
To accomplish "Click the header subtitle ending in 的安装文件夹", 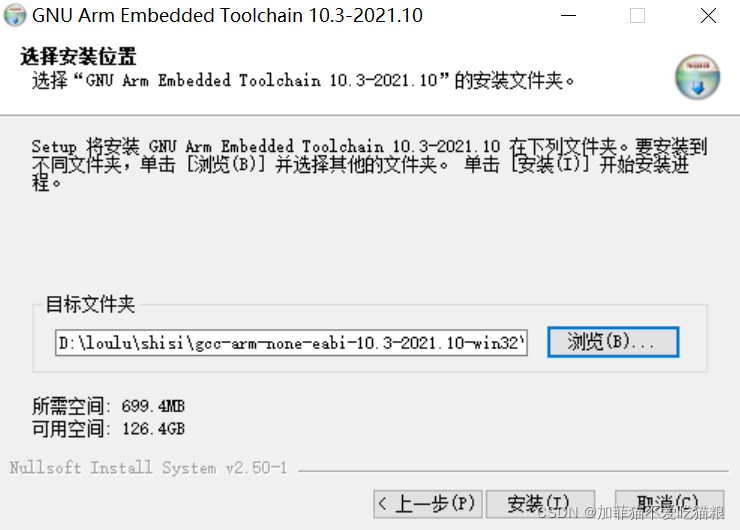I will pyautogui.click(x=303, y=81).
